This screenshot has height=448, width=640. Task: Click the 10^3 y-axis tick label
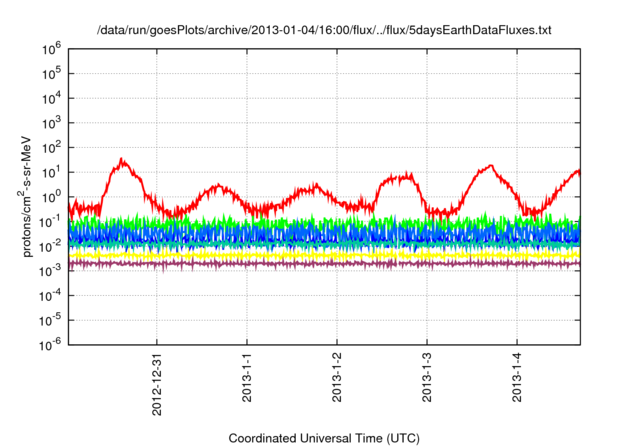tap(51, 123)
